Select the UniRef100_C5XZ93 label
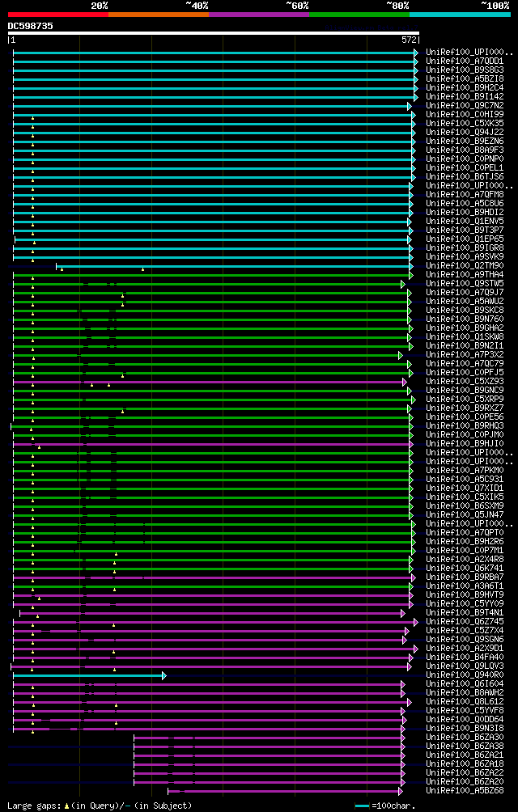Image resolution: width=518 pixels, height=812 pixels. pyautogui.click(x=465, y=382)
